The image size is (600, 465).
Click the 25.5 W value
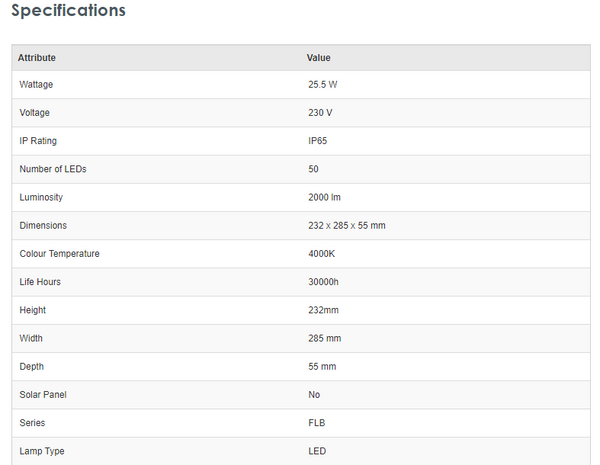tap(323, 85)
